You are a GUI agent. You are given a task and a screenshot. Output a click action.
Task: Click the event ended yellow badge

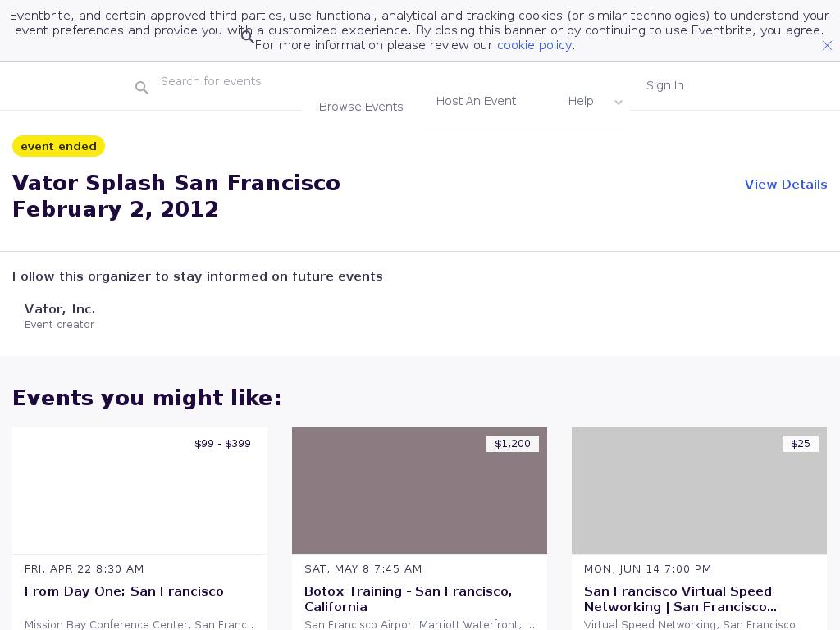[x=58, y=146]
